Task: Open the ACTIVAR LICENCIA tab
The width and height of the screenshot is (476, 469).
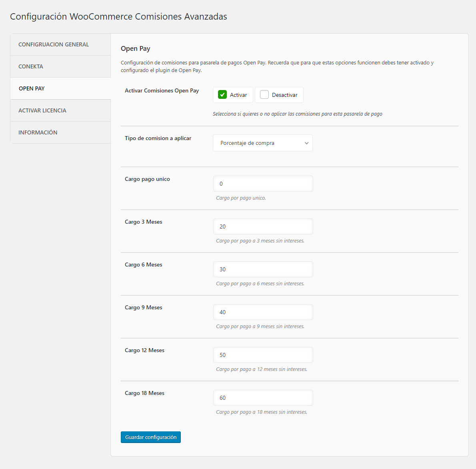Action: pyautogui.click(x=42, y=110)
